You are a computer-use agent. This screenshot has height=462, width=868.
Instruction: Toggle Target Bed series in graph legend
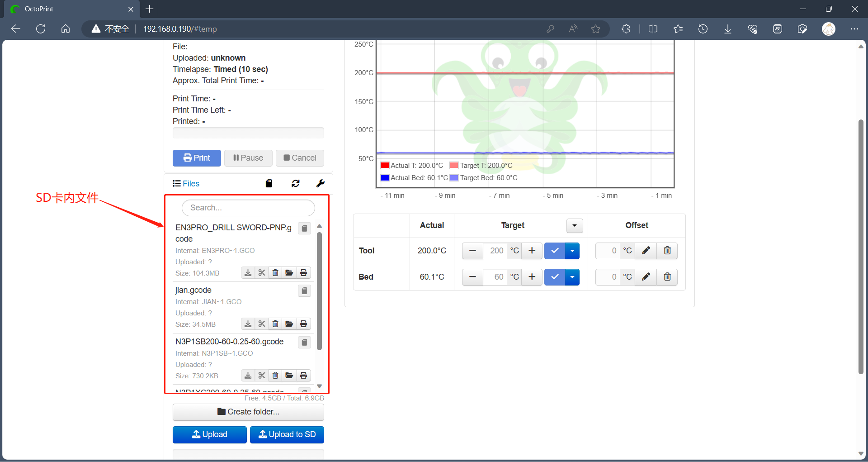pos(484,178)
